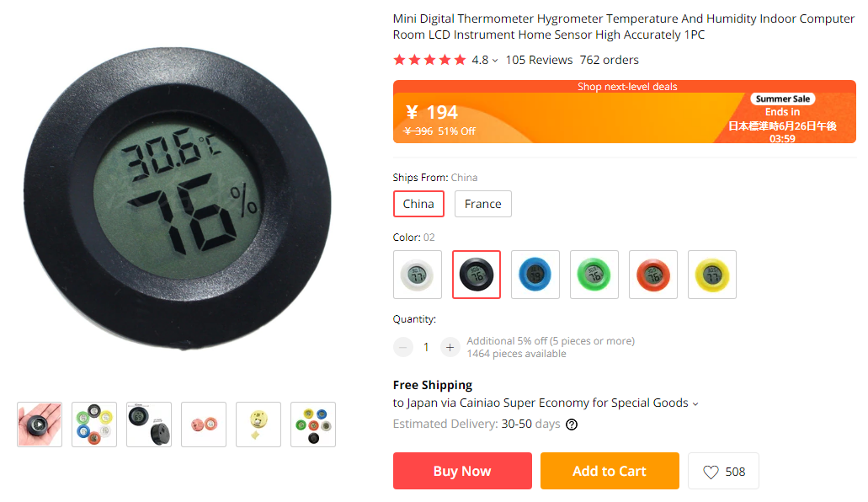Choose the yellow thermometer color option
Image resolution: width=868 pixels, height=502 pixels.
[x=712, y=275]
